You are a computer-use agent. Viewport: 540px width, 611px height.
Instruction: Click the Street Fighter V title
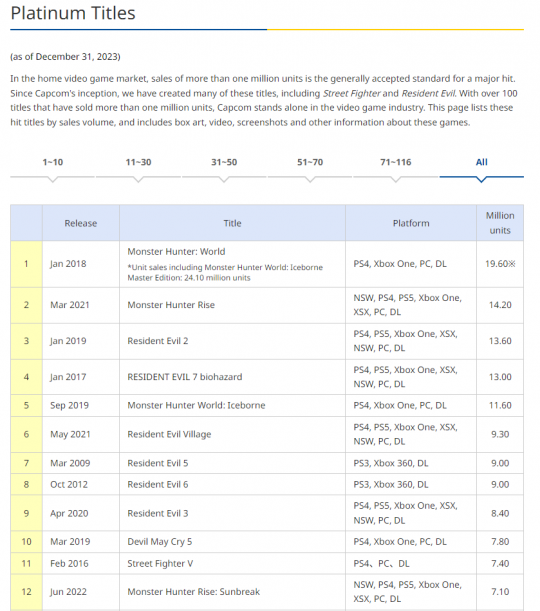click(x=160, y=564)
